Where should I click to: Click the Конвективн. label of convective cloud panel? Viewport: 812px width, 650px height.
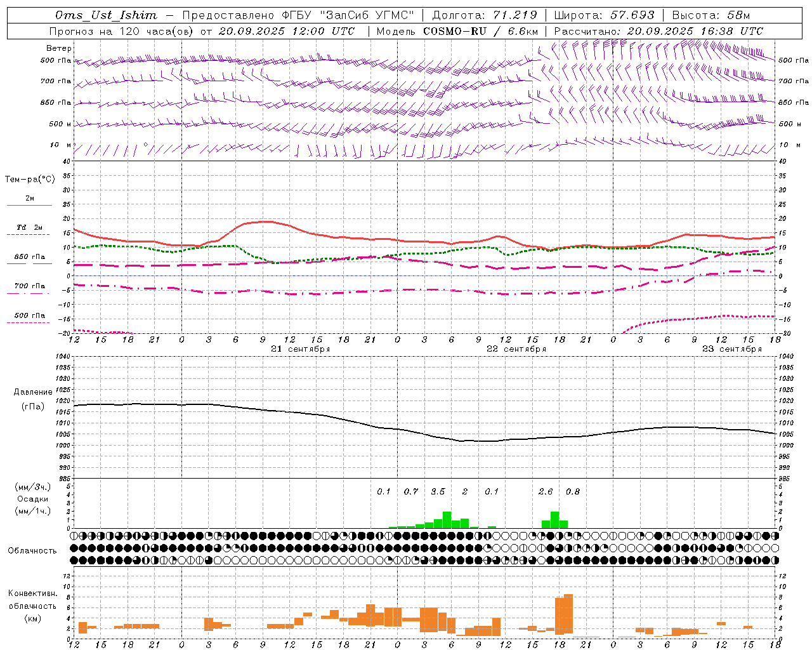pos(33,594)
